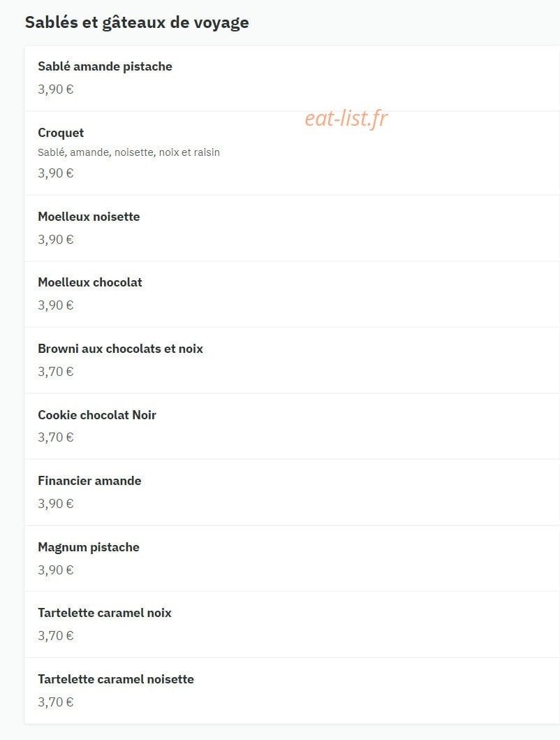Choose the Tartelette caramel noisette item
Viewport: 560px width, 740px height.
292,690
